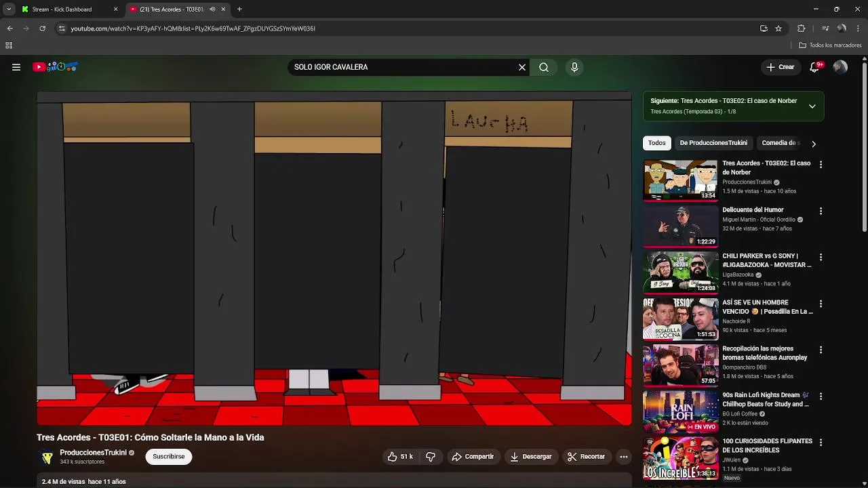This screenshot has width=868, height=488.
Task: Dislike the video with thumbs down
Action: point(431,457)
